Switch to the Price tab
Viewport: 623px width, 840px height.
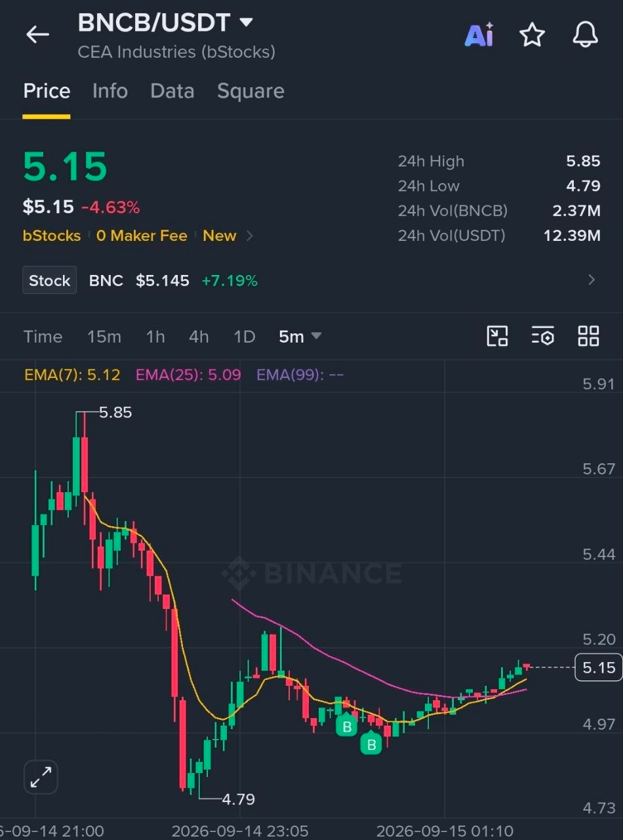point(47,91)
